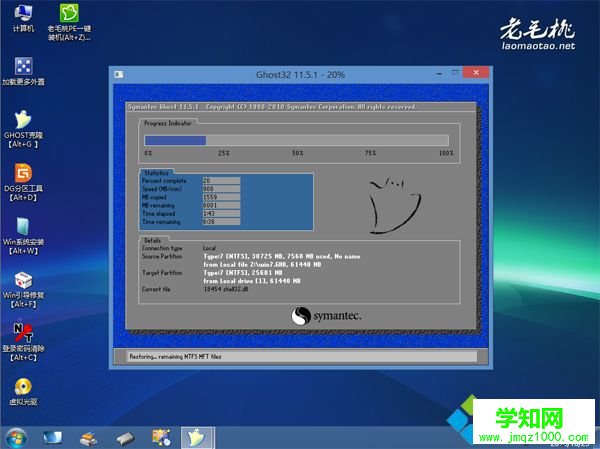Click the Speed (MB/min) value field

pos(221,189)
